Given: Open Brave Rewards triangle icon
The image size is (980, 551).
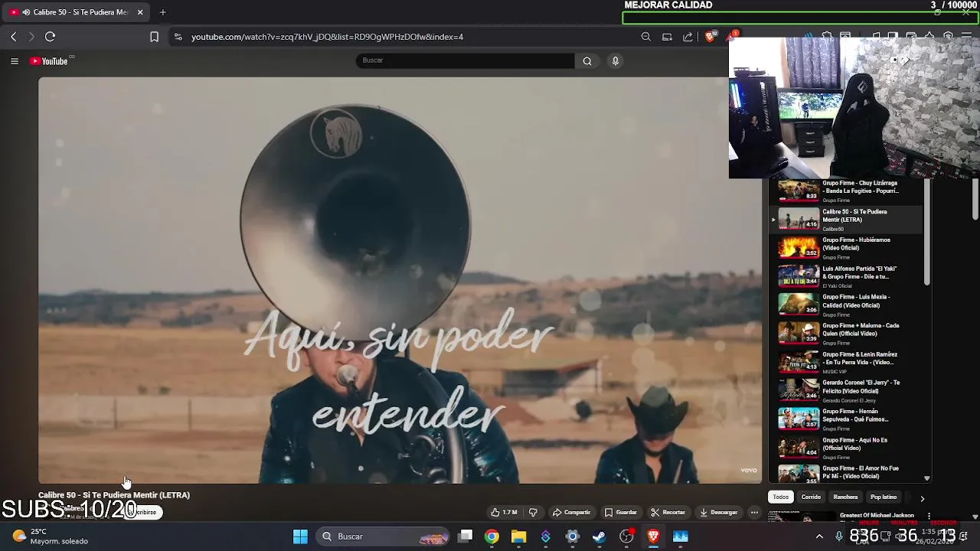Looking at the screenshot, I should tap(732, 35).
